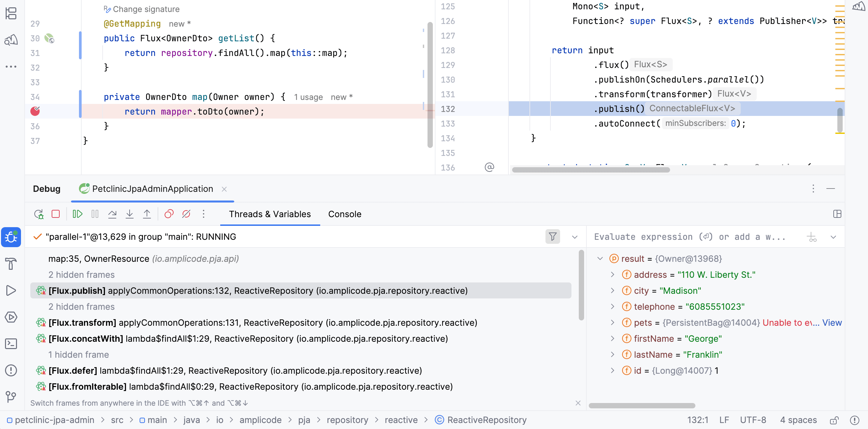The width and height of the screenshot is (868, 429).
Task: Expand the city field
Action: pyautogui.click(x=612, y=290)
